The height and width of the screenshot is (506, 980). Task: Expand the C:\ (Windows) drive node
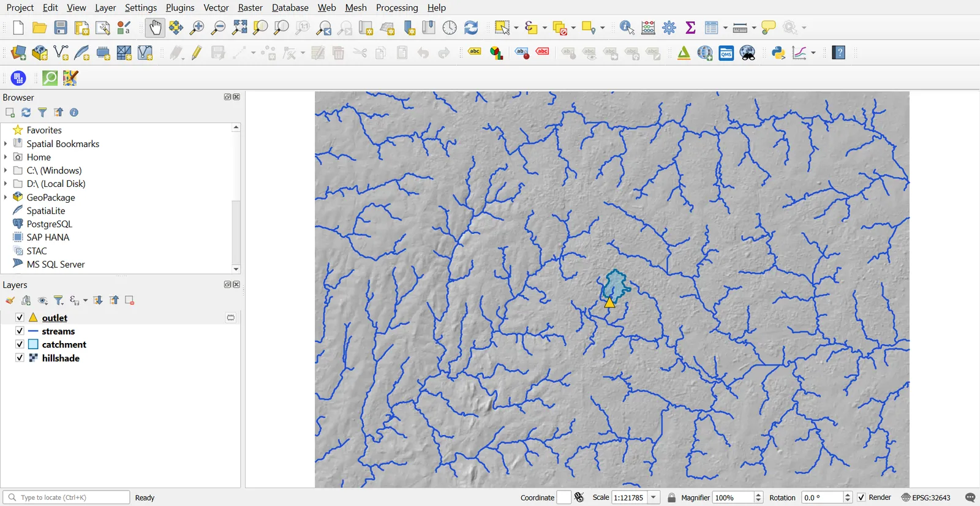(6, 170)
